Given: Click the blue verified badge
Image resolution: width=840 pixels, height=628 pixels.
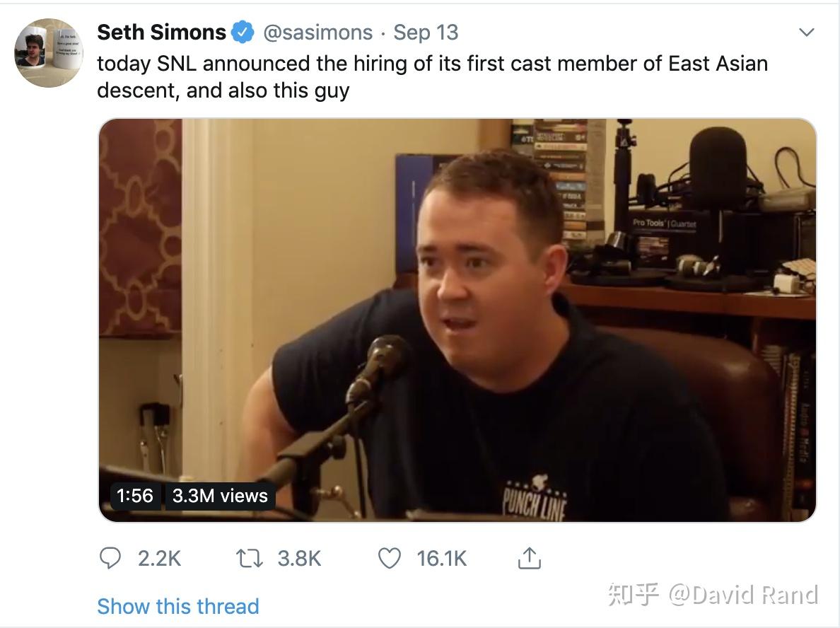Looking at the screenshot, I should [x=243, y=32].
